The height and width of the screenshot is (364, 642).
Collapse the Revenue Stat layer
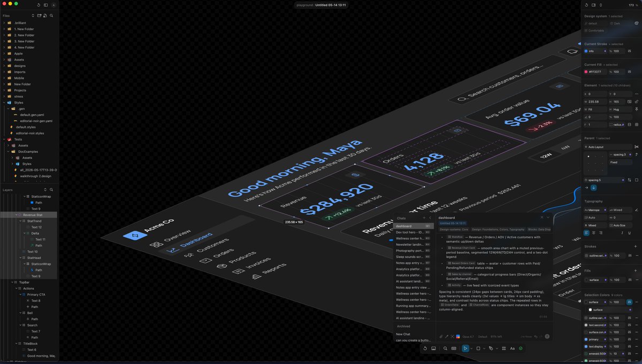coord(16,215)
